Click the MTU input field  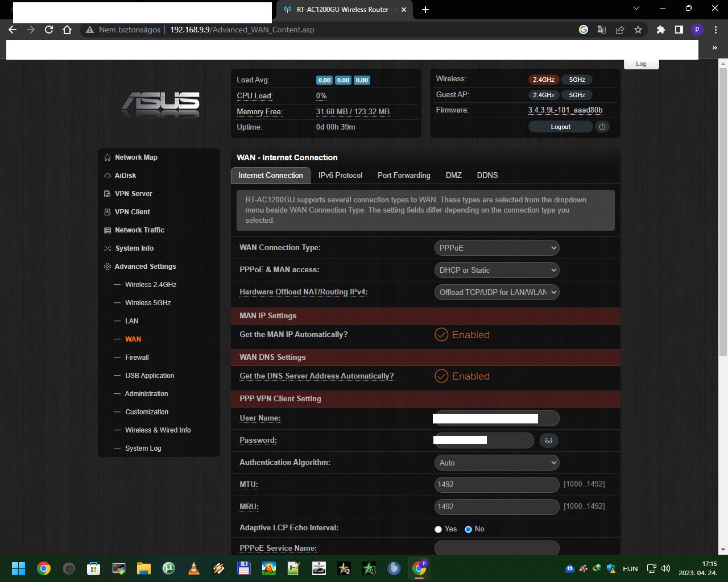[x=497, y=485]
